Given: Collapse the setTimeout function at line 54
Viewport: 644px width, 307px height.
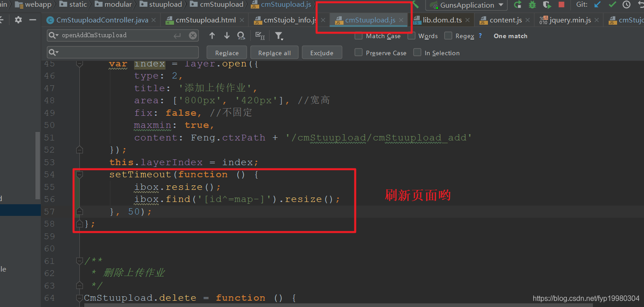Looking at the screenshot, I should click(x=79, y=174).
